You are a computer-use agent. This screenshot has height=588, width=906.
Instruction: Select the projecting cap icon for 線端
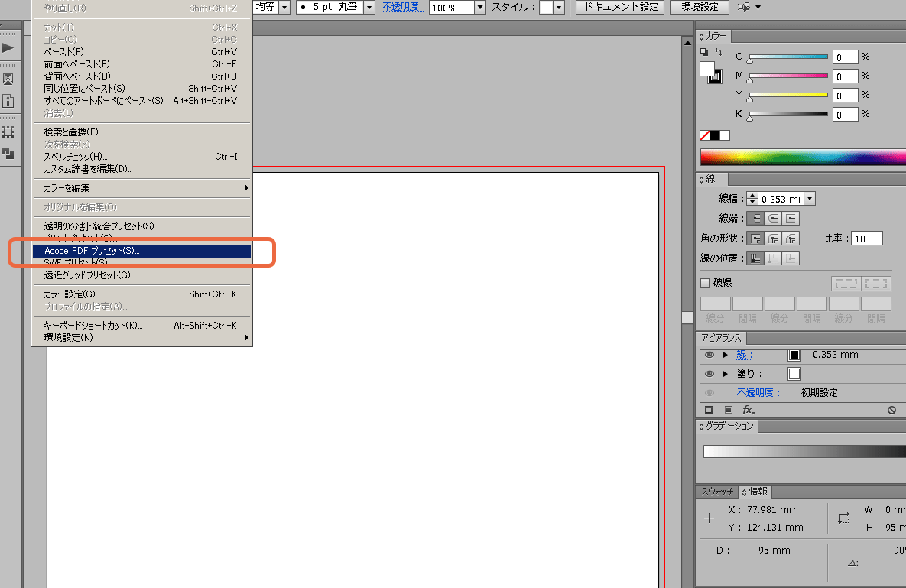[x=791, y=219]
